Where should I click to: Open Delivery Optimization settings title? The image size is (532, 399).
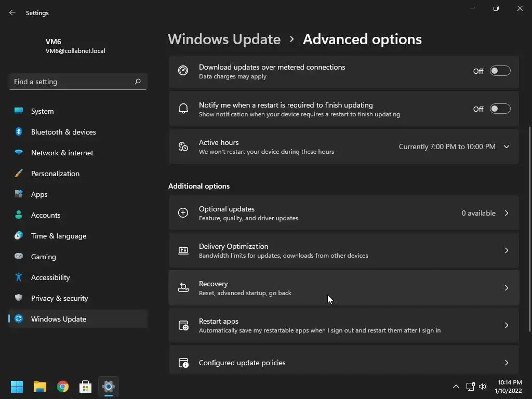[x=233, y=246]
